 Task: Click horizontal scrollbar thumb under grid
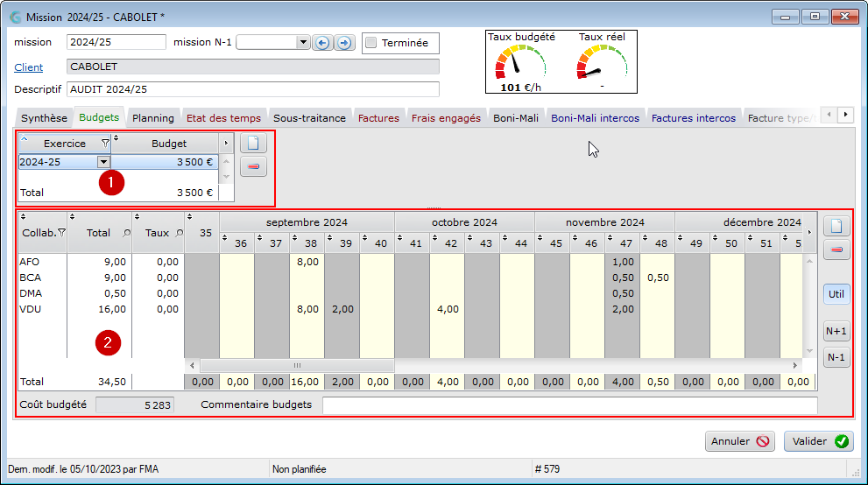click(297, 366)
